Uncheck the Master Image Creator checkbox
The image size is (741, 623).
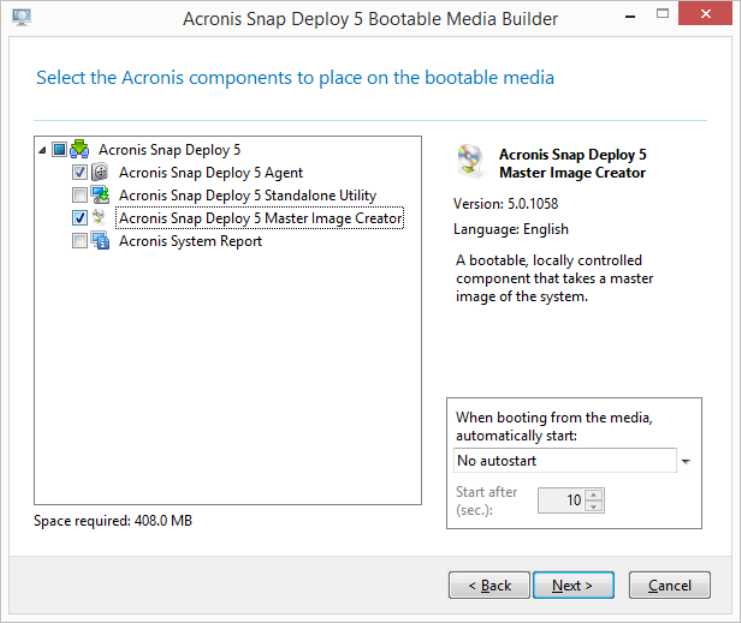[x=79, y=217]
